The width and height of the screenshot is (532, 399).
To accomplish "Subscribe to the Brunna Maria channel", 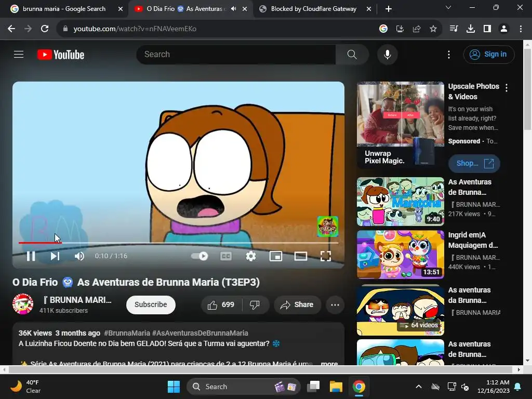I will point(151,304).
